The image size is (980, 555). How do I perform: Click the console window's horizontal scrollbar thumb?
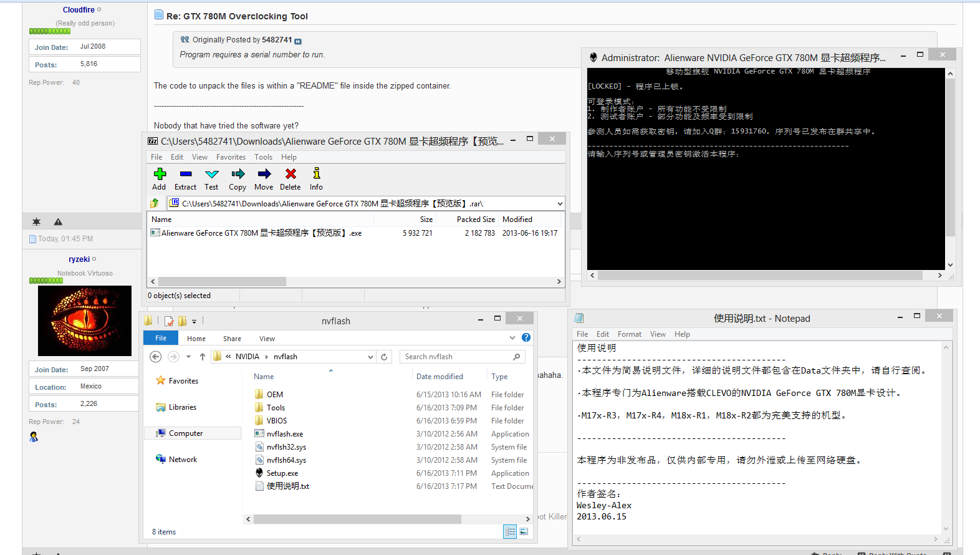[x=760, y=275]
